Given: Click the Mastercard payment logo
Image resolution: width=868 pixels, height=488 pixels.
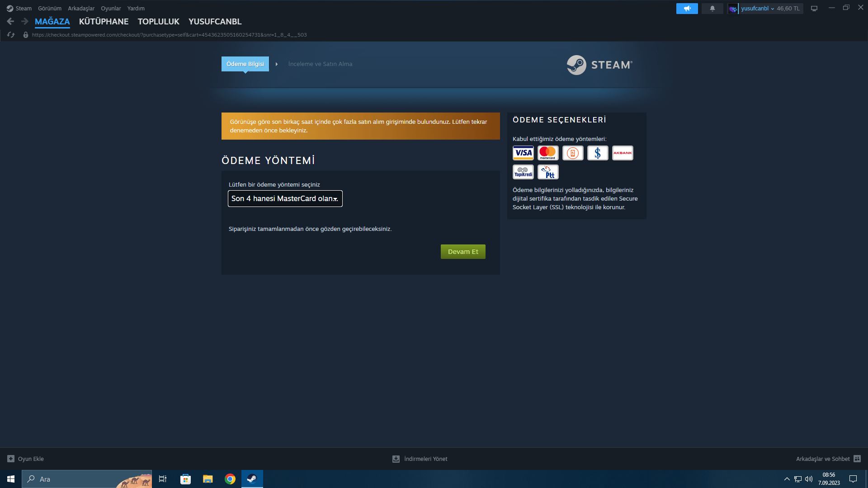Looking at the screenshot, I should pos(548,153).
